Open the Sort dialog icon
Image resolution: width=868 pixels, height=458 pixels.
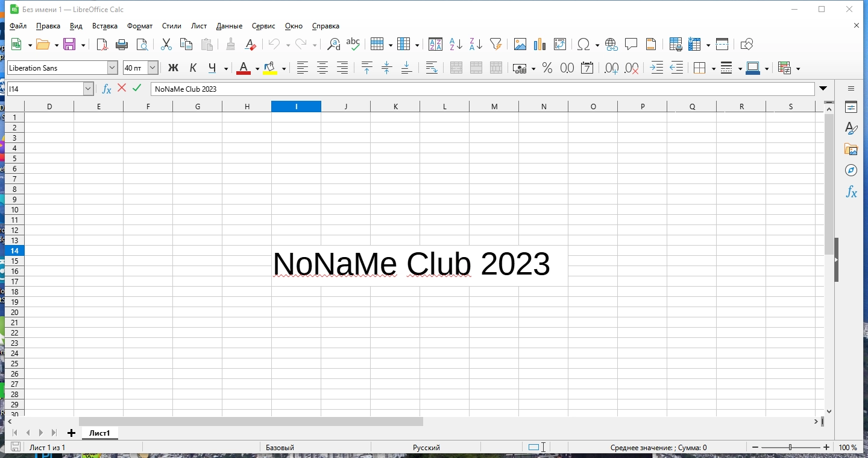435,44
